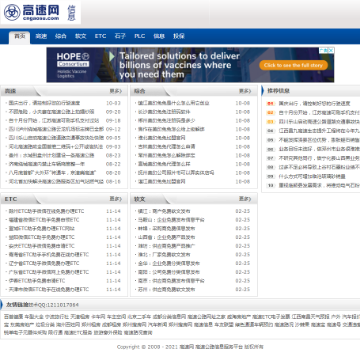Click the orange "Click to see the full story" button
Image resolution: width=360 pixels, height=360 pixels.
[293, 65]
